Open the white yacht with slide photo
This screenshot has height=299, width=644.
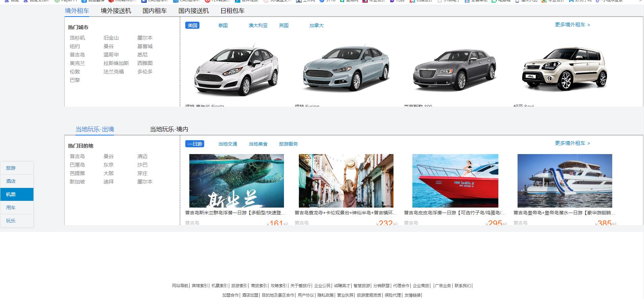tap(565, 181)
